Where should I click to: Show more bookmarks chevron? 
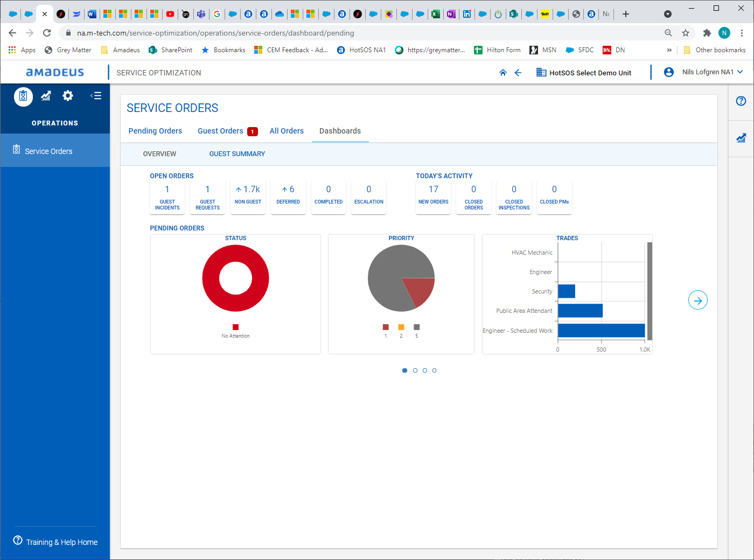click(x=669, y=50)
